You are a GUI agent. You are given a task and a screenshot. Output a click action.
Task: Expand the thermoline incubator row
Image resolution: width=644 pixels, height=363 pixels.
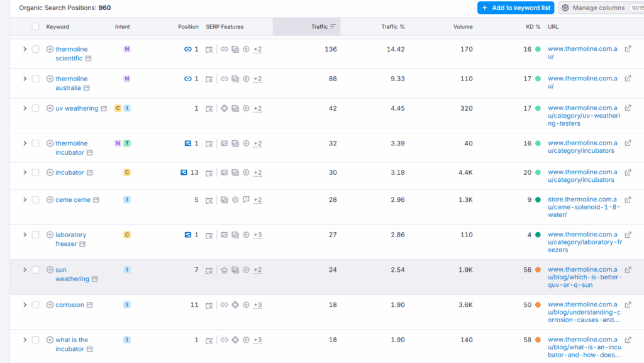25,143
